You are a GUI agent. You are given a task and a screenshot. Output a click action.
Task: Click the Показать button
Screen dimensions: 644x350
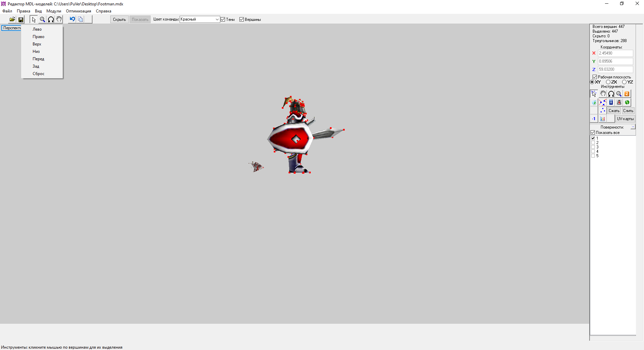(x=140, y=20)
